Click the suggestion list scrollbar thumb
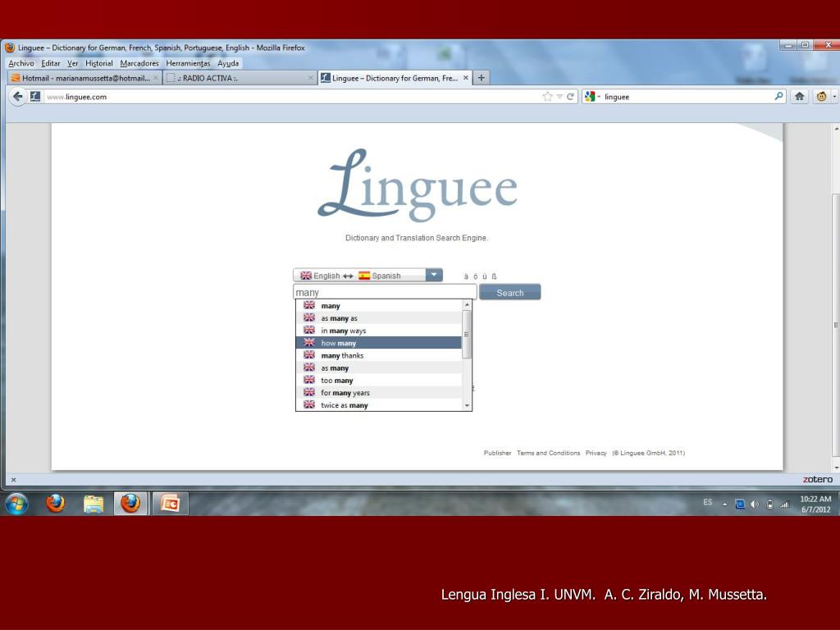The width and height of the screenshot is (840, 630). click(x=467, y=335)
